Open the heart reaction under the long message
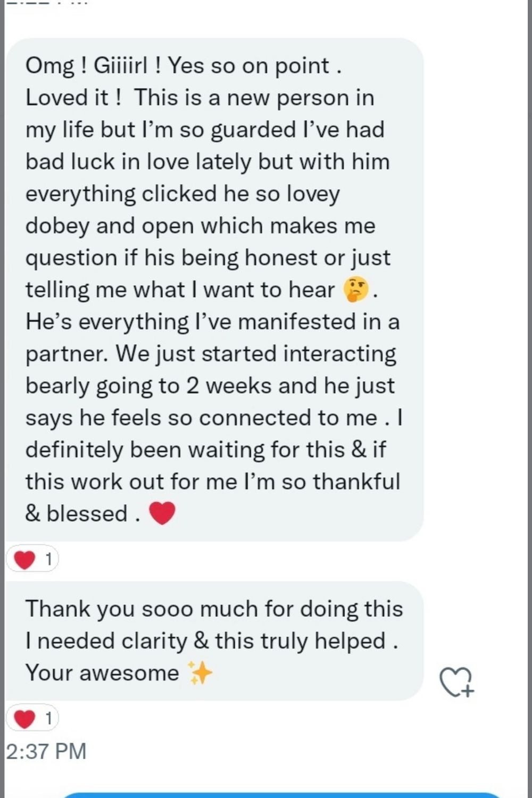Viewport: 532px width, 798px height. coord(32,560)
